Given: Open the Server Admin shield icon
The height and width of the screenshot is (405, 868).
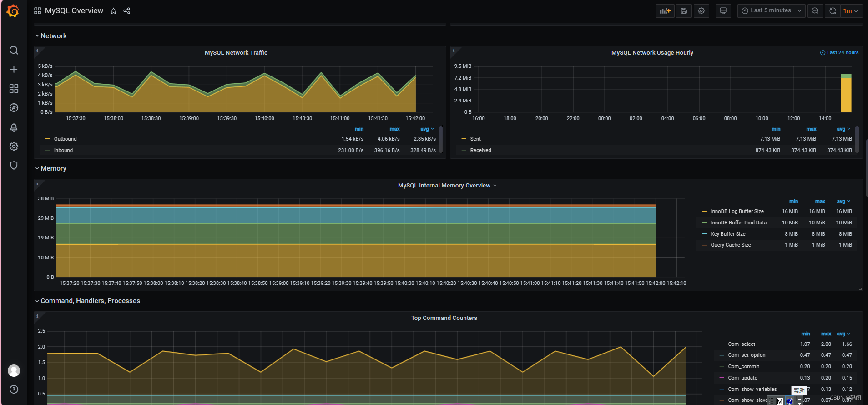Looking at the screenshot, I should point(14,165).
